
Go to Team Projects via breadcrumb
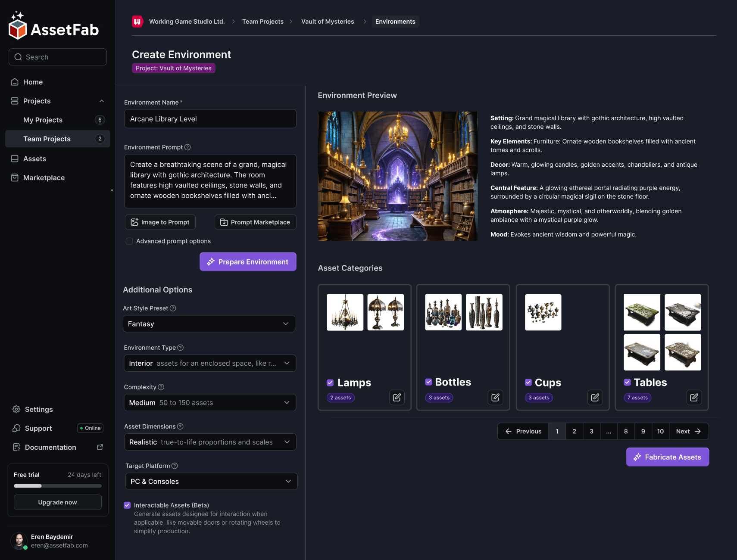click(262, 21)
